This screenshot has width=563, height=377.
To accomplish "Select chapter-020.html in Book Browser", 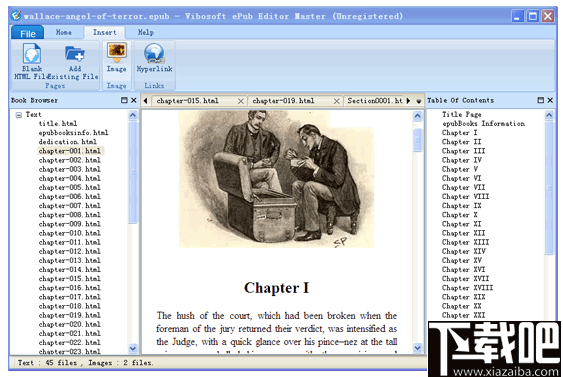I will pyautogui.click(x=70, y=324).
